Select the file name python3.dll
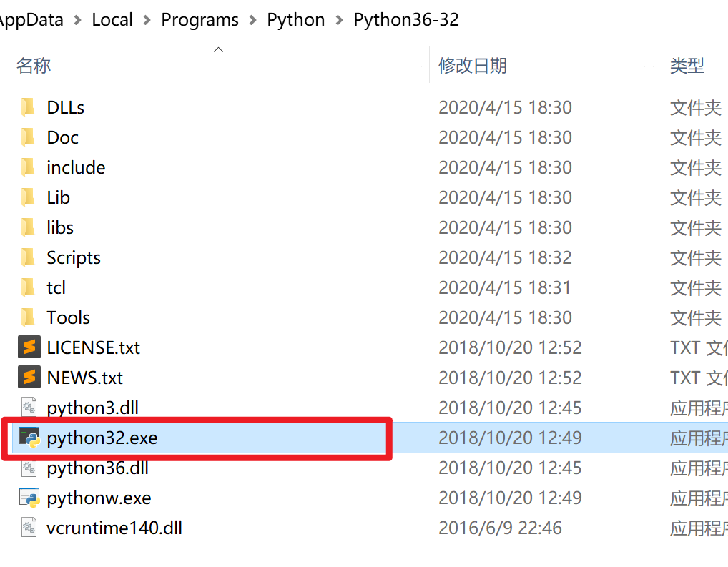Viewport: 728px width, 567px height. (x=93, y=408)
